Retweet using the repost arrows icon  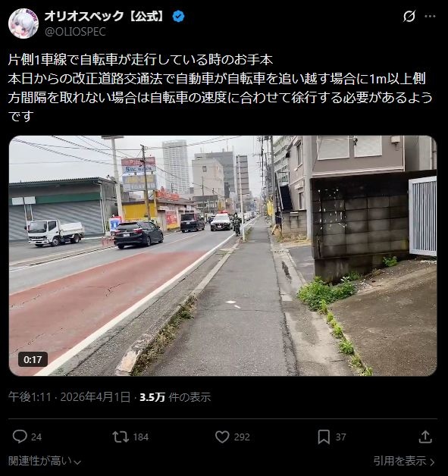pyautogui.click(x=121, y=437)
